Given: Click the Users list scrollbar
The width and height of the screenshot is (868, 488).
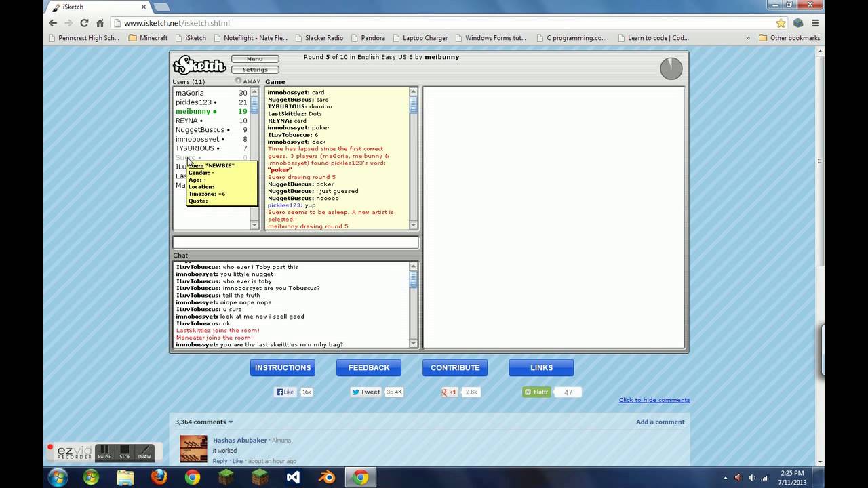Looking at the screenshot, I should click(x=255, y=158).
